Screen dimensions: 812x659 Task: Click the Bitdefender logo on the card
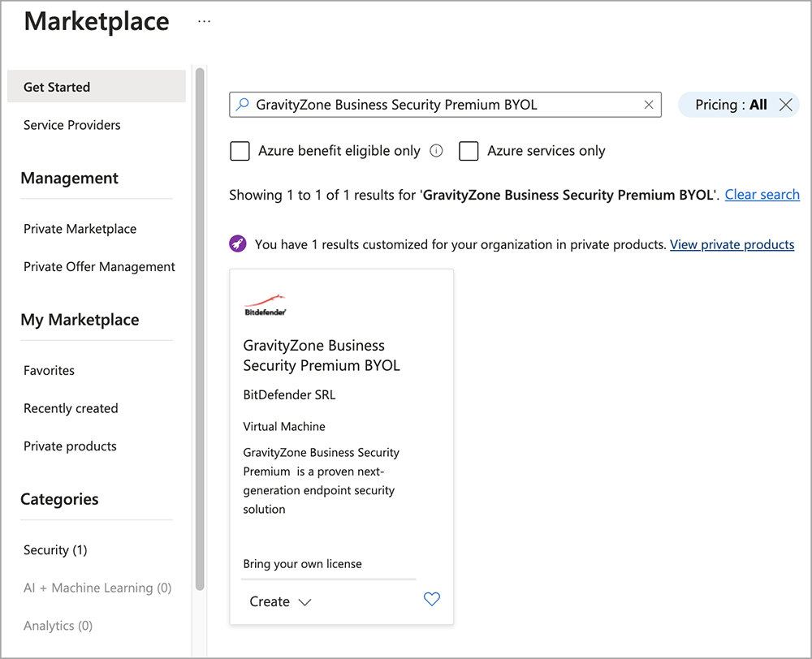pyautogui.click(x=265, y=306)
